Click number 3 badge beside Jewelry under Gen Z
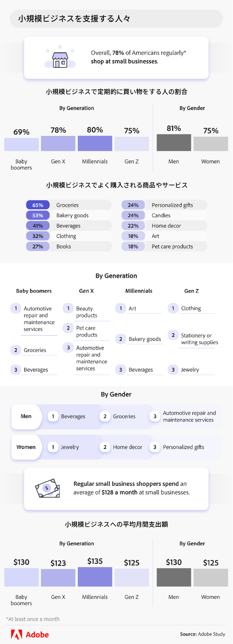The height and width of the screenshot is (644, 233). 173,370
